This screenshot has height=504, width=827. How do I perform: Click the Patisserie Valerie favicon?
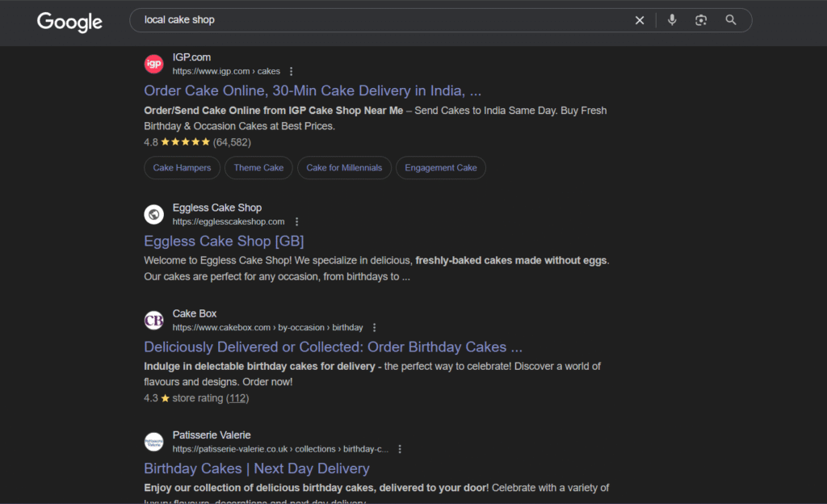pos(154,442)
